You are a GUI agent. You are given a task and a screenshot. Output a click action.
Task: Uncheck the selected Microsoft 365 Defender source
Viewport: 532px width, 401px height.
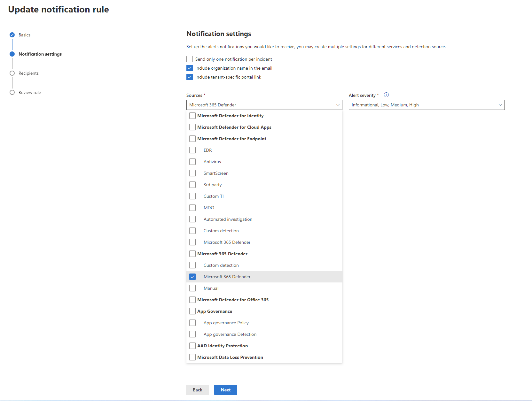(x=192, y=277)
